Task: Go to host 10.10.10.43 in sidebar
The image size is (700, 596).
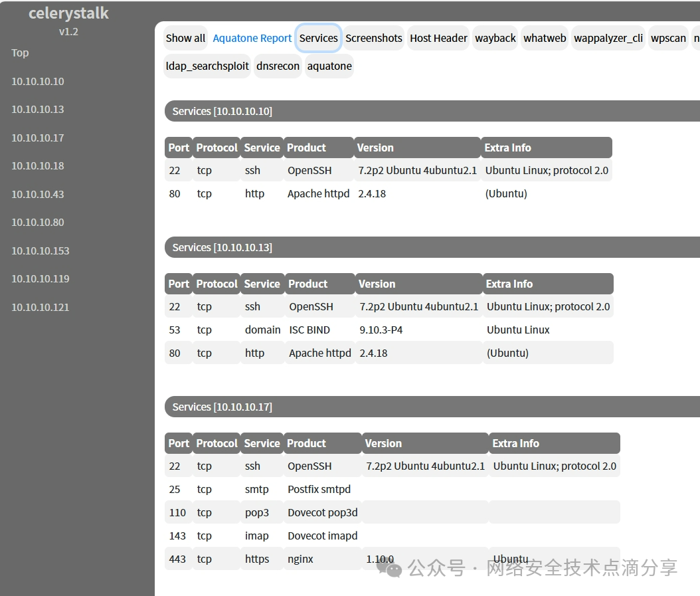Action: tap(37, 194)
